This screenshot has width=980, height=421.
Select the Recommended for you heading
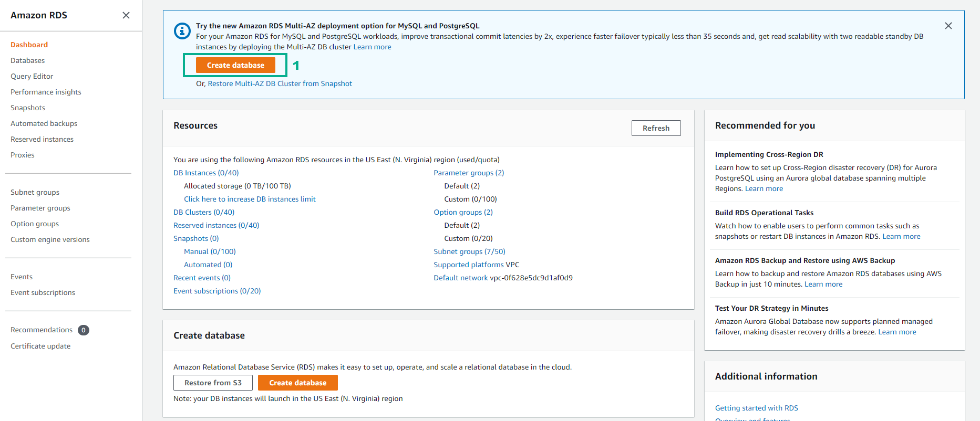tap(765, 125)
